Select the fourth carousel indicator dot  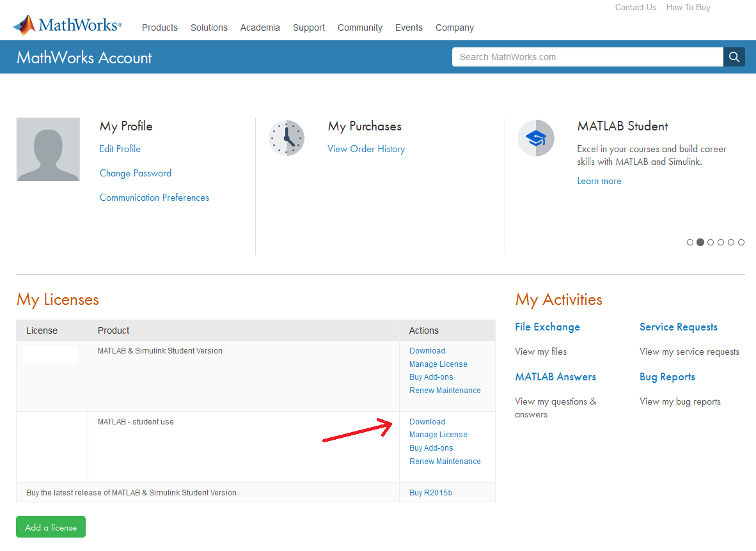coord(721,242)
